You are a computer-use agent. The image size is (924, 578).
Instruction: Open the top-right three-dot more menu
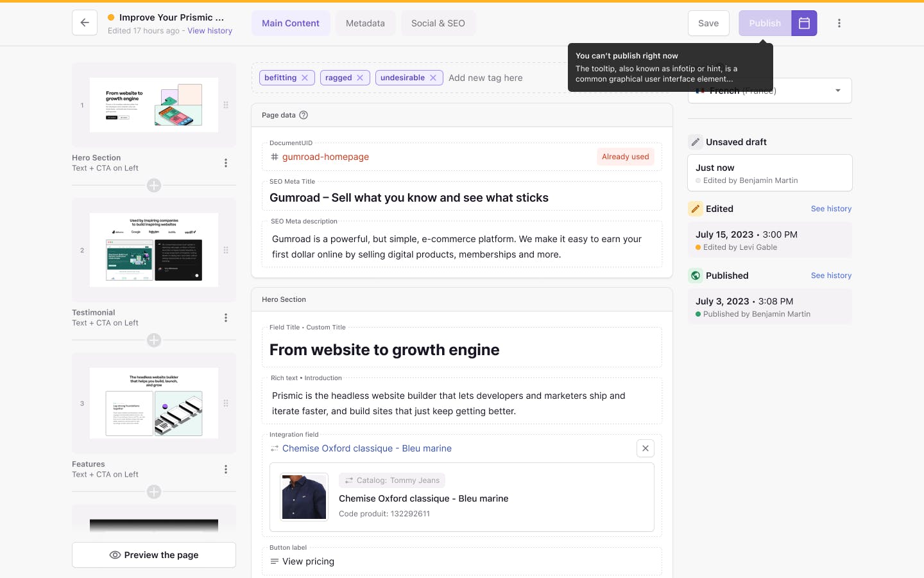pyautogui.click(x=839, y=23)
